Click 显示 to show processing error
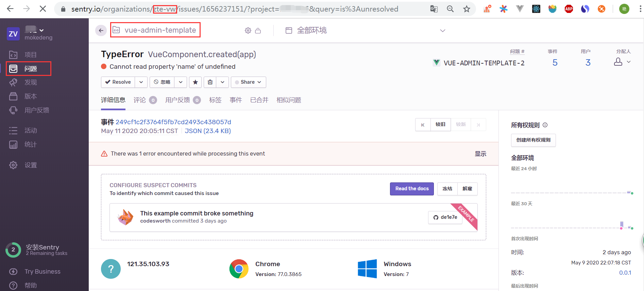This screenshot has height=291, width=644. (x=480, y=154)
